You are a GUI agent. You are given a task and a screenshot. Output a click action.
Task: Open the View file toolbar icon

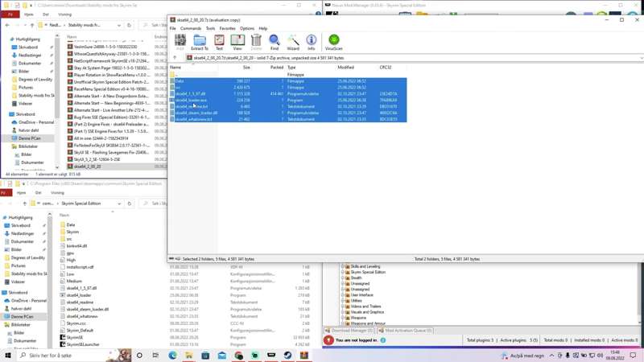click(237, 42)
